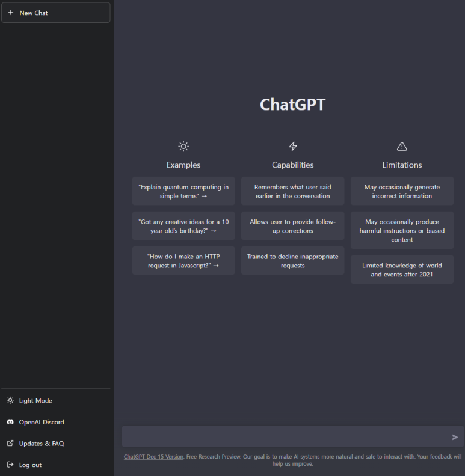Click the Discord logo icon in sidebar

click(10, 422)
